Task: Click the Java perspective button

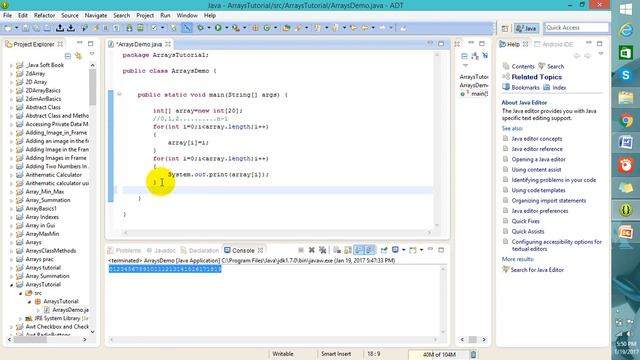Action: [526, 28]
